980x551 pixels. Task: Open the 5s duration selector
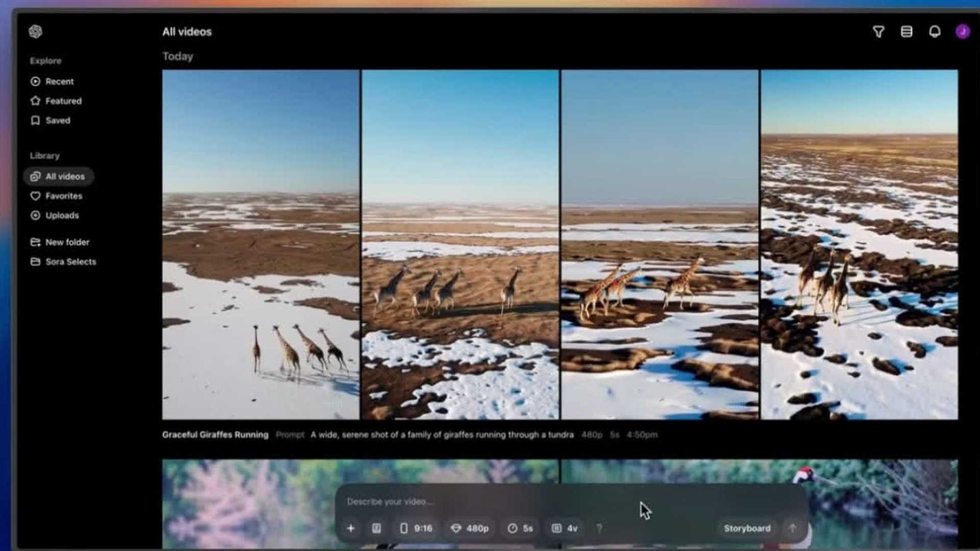521,529
